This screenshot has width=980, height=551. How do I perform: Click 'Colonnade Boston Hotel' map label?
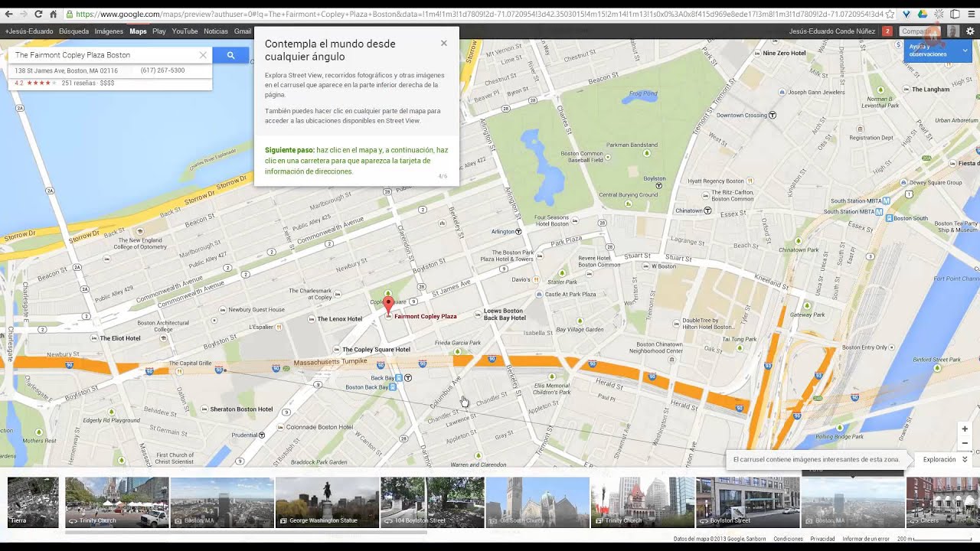(319, 427)
